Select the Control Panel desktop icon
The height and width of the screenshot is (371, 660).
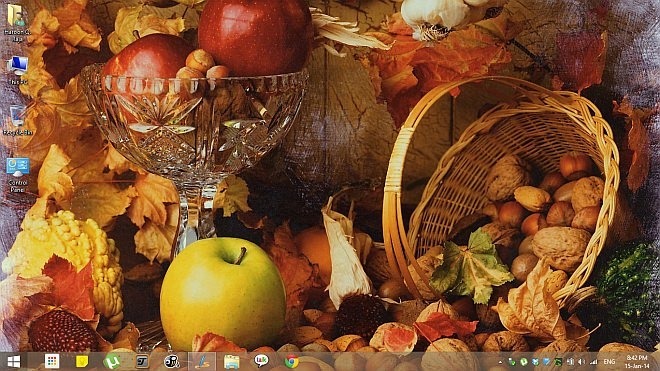click(18, 175)
